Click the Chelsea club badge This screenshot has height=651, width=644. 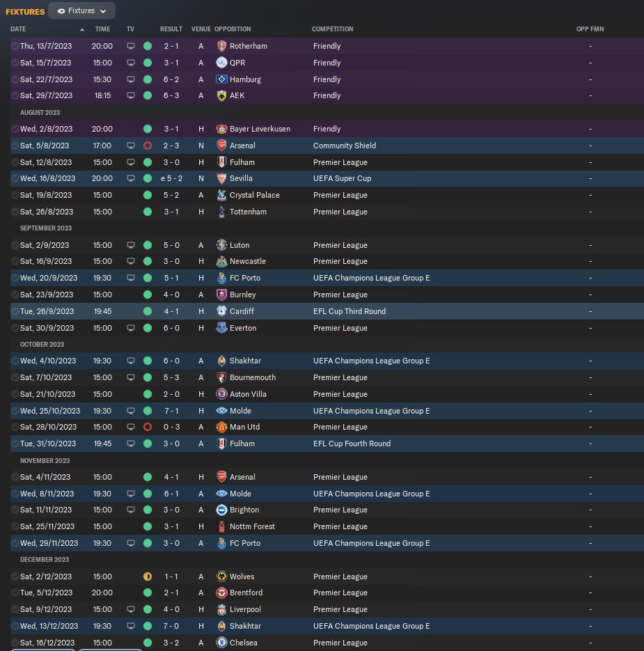[x=221, y=643]
